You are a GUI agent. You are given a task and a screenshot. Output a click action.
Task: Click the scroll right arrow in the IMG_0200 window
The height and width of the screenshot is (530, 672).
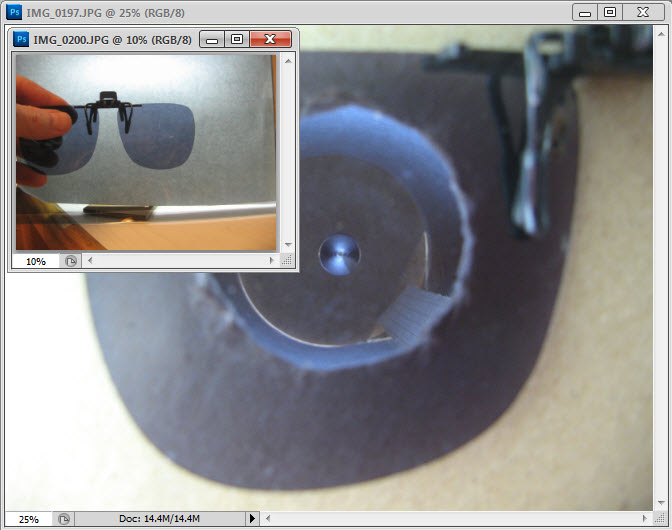[271, 260]
